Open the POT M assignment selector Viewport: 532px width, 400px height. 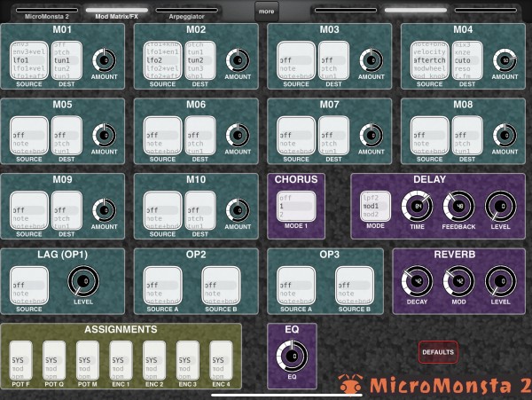(88, 360)
